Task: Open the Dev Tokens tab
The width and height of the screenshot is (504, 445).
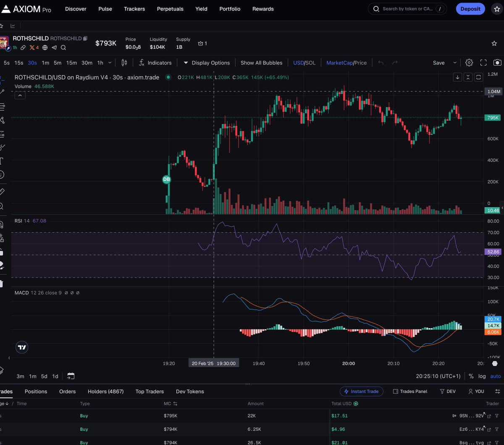Action: (x=190, y=391)
